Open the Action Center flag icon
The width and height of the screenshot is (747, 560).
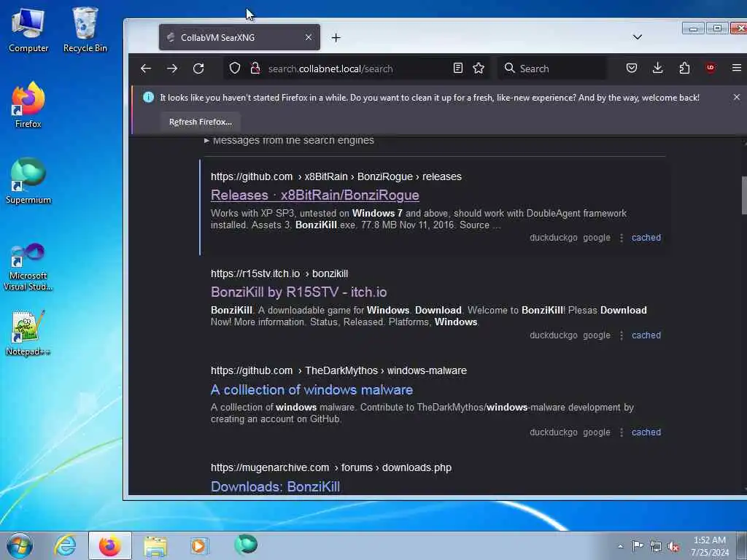(638, 546)
